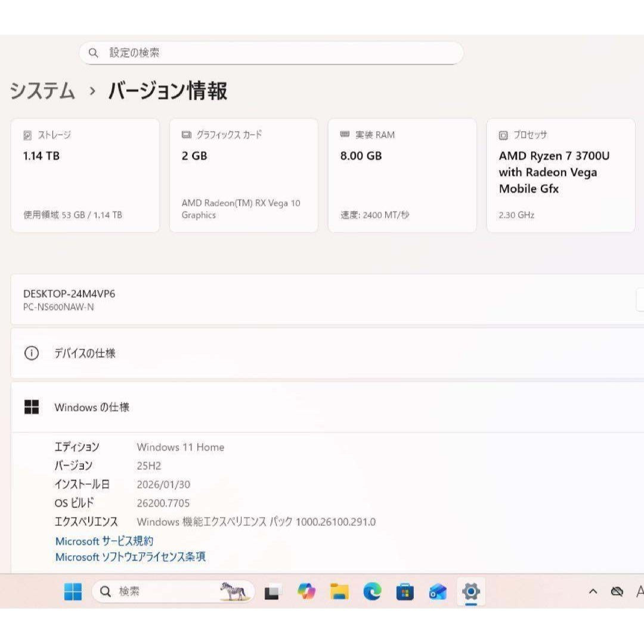Click the Windows logo beside Windows の仕様
The image size is (644, 644).
coord(32,407)
